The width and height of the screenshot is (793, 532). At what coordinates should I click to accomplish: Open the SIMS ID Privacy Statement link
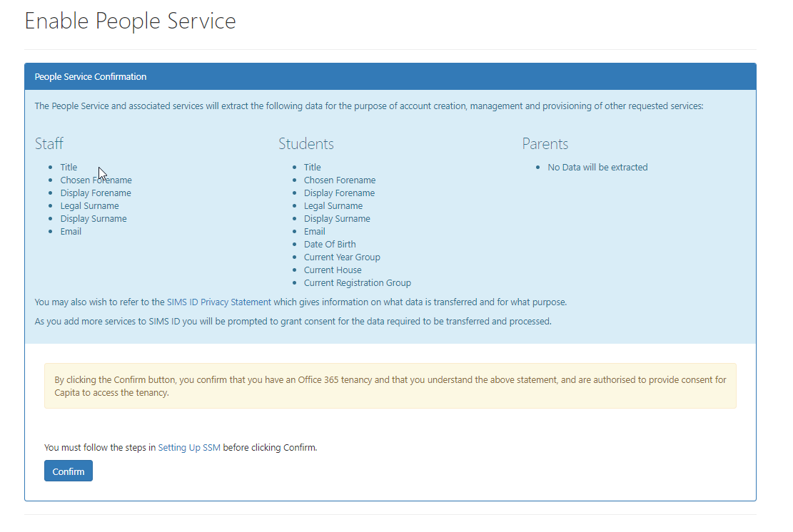219,302
